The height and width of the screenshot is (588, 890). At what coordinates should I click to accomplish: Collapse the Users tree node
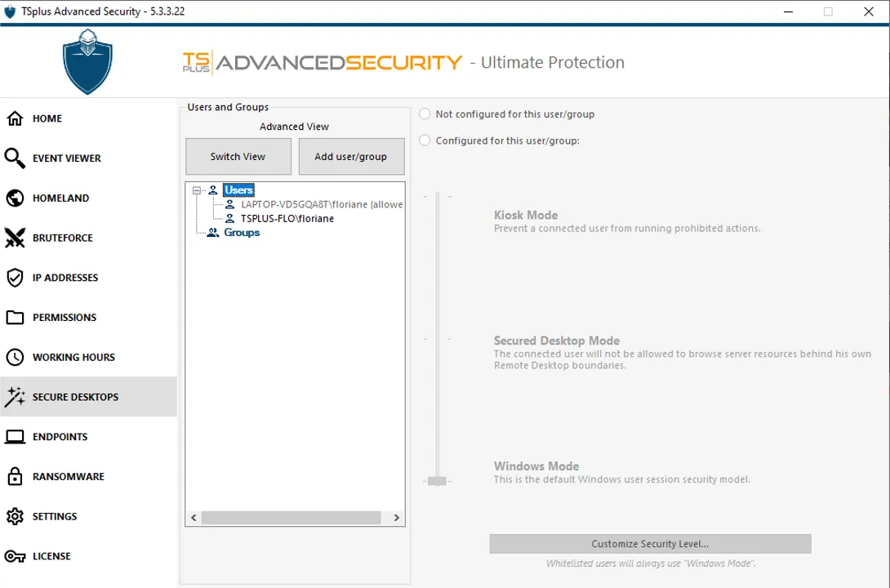point(197,190)
